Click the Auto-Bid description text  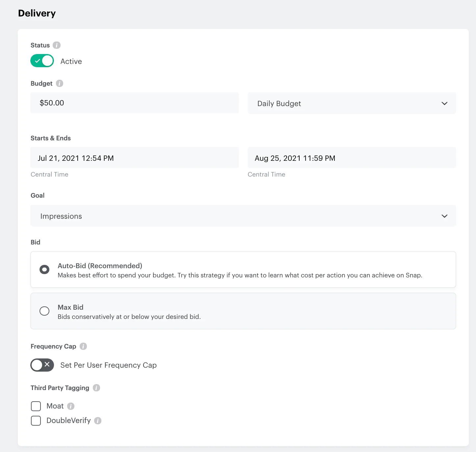pyautogui.click(x=240, y=275)
